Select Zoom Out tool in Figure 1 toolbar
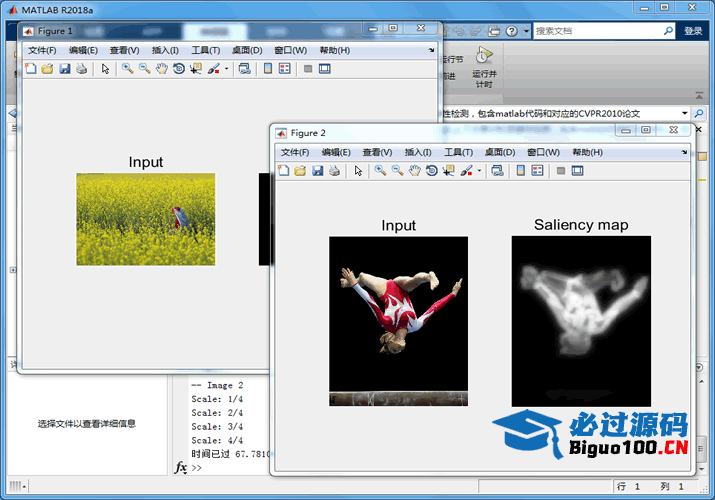 [145, 69]
